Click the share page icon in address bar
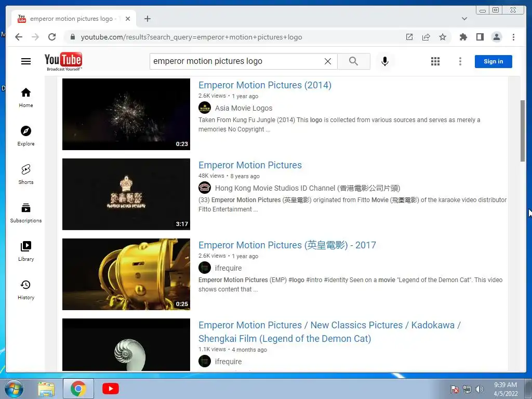This screenshot has height=399, width=532. (426, 37)
